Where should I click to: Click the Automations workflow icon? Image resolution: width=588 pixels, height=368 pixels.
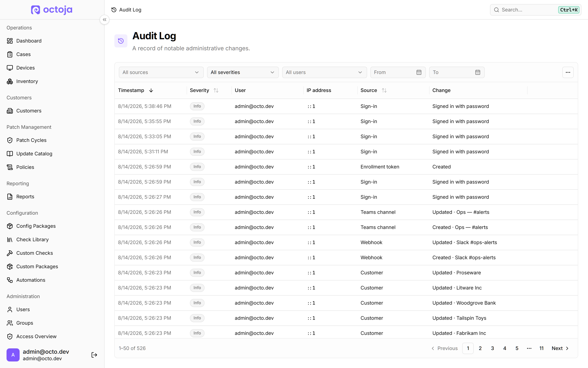(x=10, y=280)
